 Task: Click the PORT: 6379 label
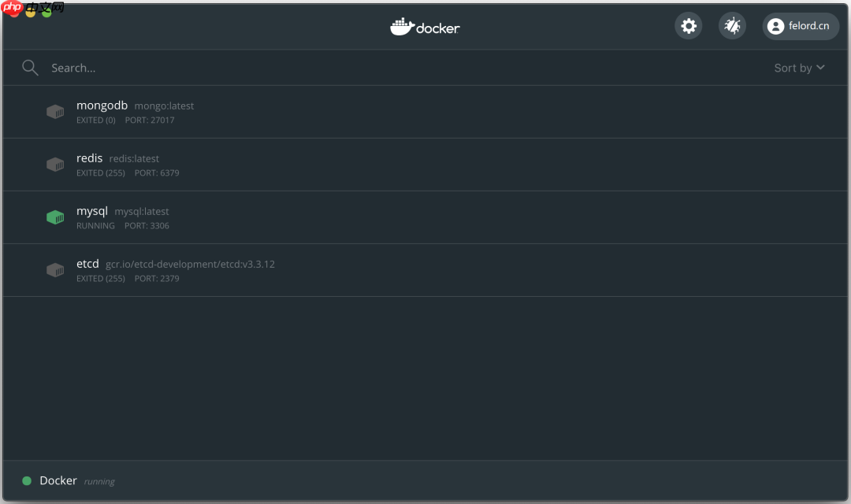click(x=157, y=172)
